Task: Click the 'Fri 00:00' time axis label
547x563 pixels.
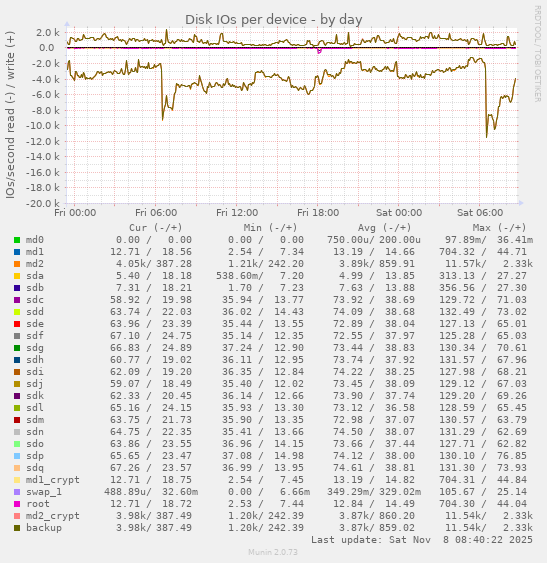Action: (75, 213)
